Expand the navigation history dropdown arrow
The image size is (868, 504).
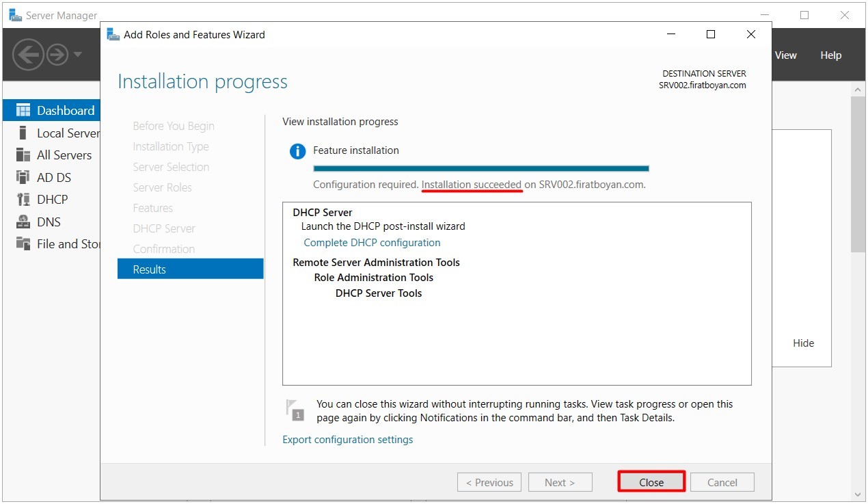[77, 55]
